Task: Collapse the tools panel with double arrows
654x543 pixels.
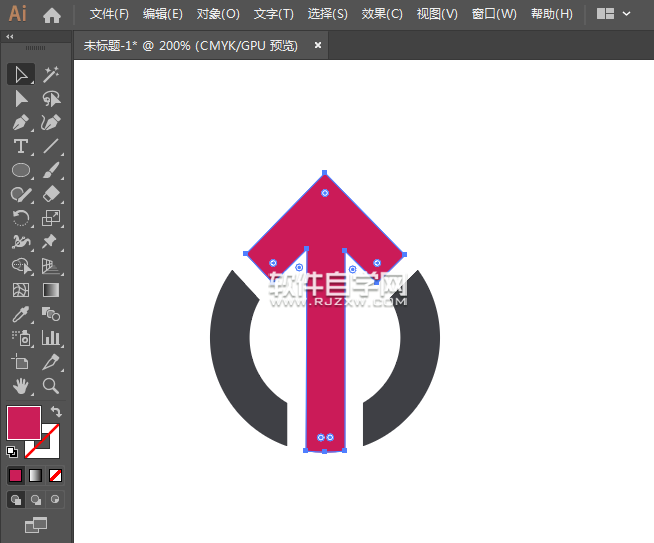Action: 10,36
